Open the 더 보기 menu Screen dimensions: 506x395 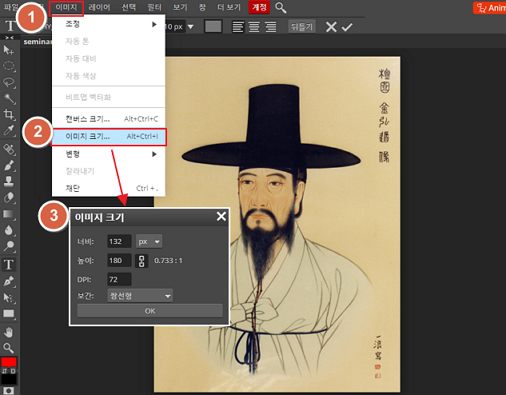[229, 7]
